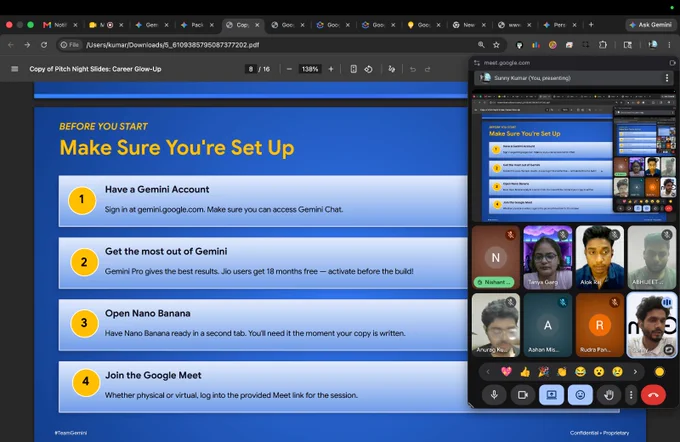End the Meet call with red button

[653, 395]
